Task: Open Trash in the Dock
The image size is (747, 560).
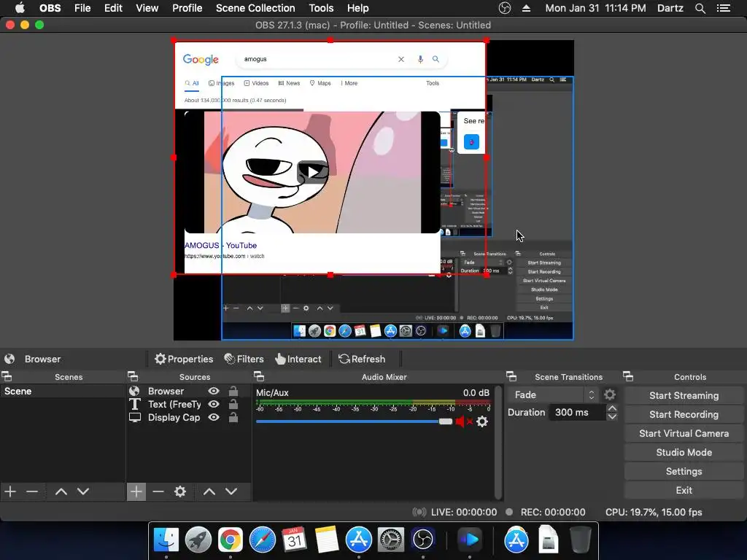Action: point(581,540)
